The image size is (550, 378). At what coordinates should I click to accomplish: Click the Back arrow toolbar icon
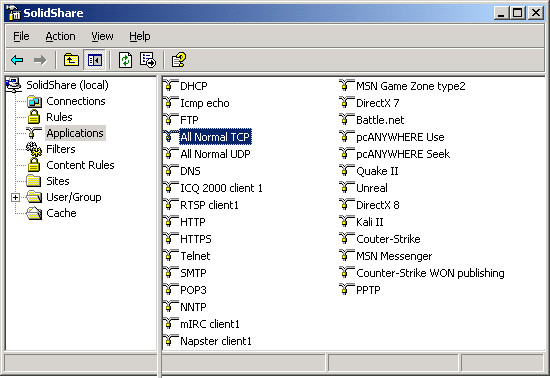(17, 60)
